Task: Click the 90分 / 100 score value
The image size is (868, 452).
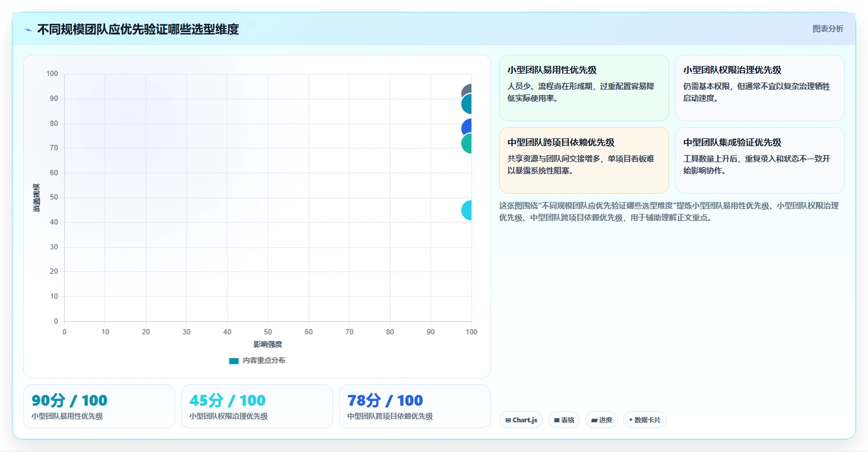Action: click(69, 400)
